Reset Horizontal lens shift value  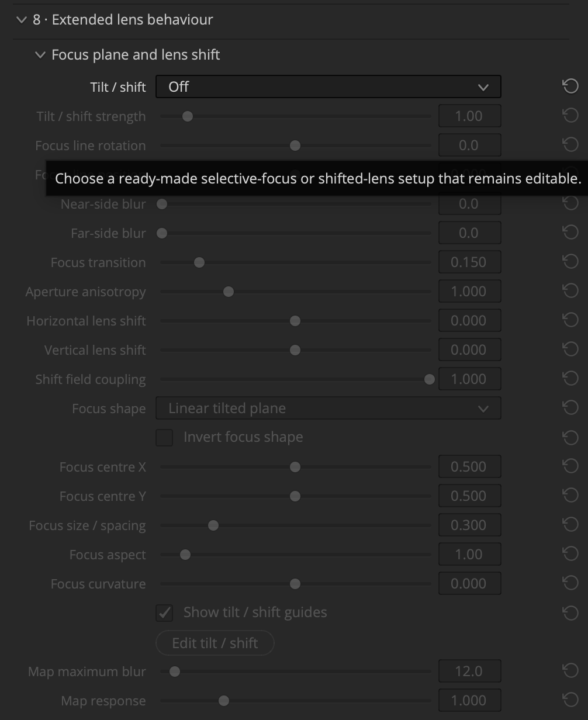pos(570,320)
